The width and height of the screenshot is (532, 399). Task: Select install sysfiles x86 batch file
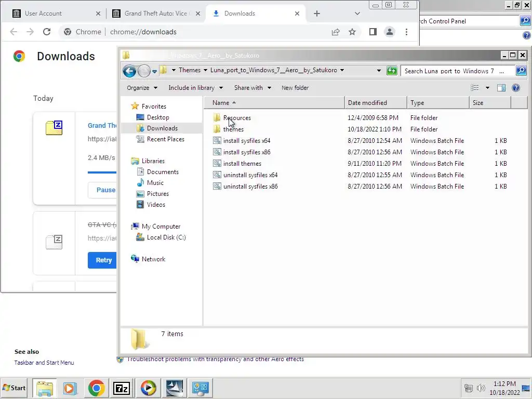click(x=247, y=152)
